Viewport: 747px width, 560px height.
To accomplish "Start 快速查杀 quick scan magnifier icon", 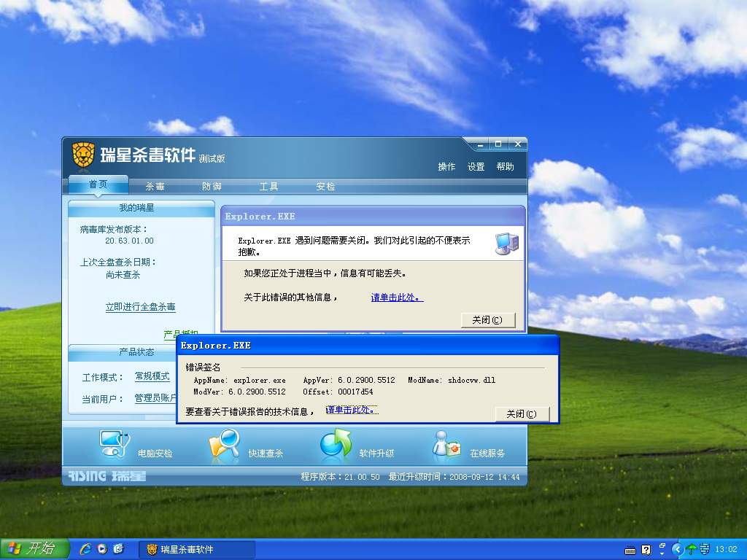I will 225,445.
